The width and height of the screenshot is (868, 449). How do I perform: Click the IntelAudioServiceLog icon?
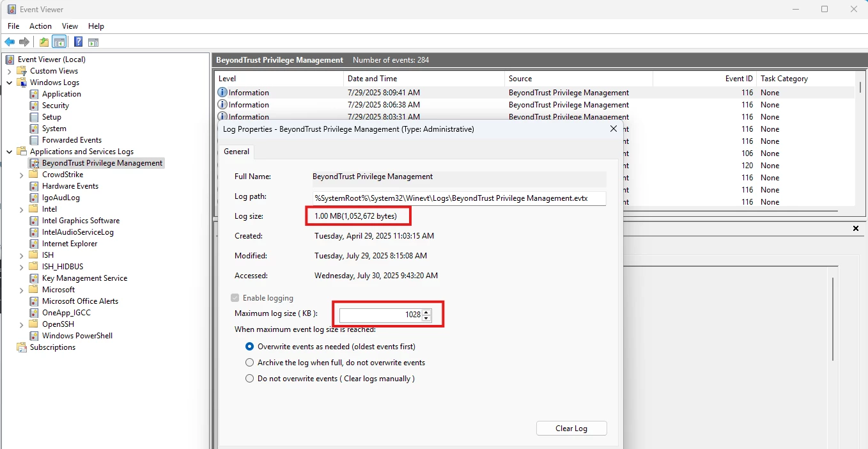pos(35,232)
